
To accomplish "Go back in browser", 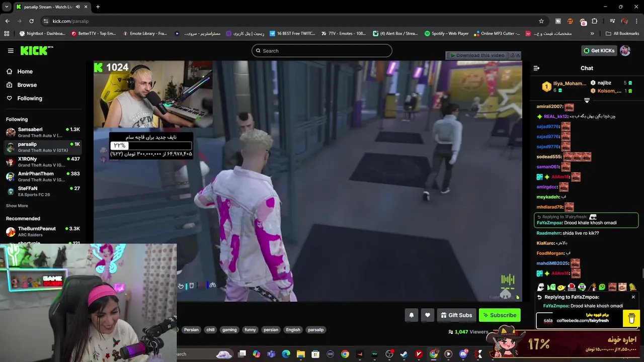I will pos(7,21).
